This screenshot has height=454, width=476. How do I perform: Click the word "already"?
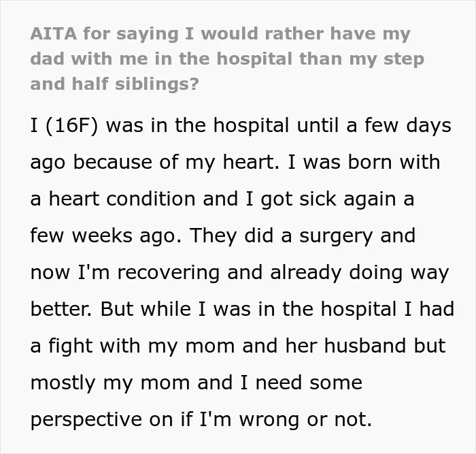[x=306, y=273]
